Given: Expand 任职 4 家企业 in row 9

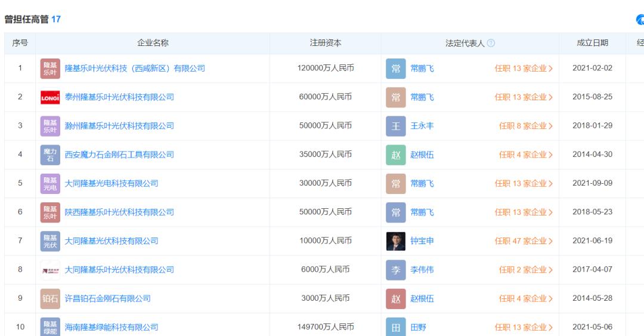Looking at the screenshot, I should [526, 298].
